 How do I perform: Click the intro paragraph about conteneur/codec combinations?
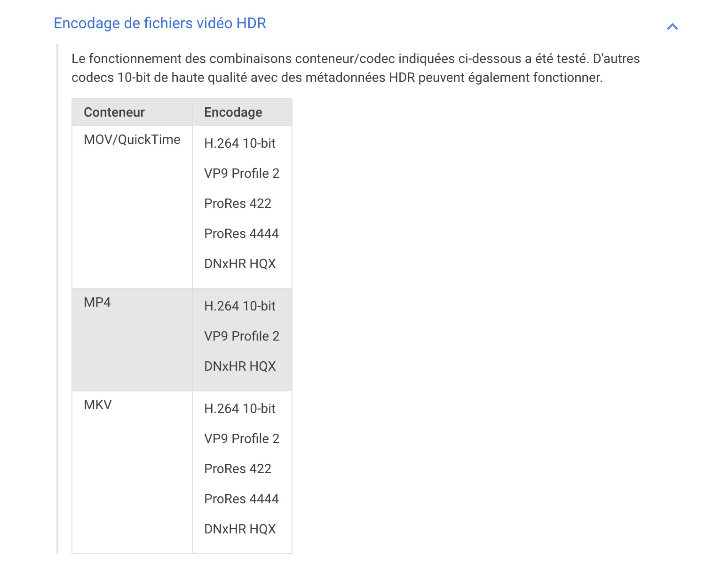pos(355,68)
